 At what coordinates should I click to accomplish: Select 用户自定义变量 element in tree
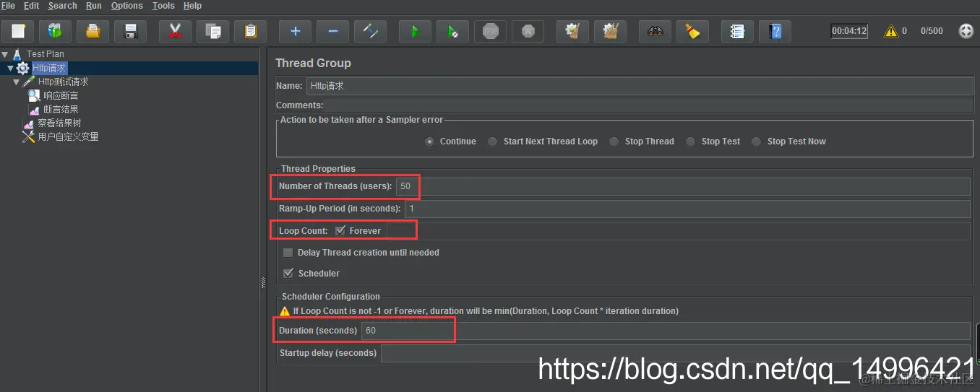click(68, 136)
